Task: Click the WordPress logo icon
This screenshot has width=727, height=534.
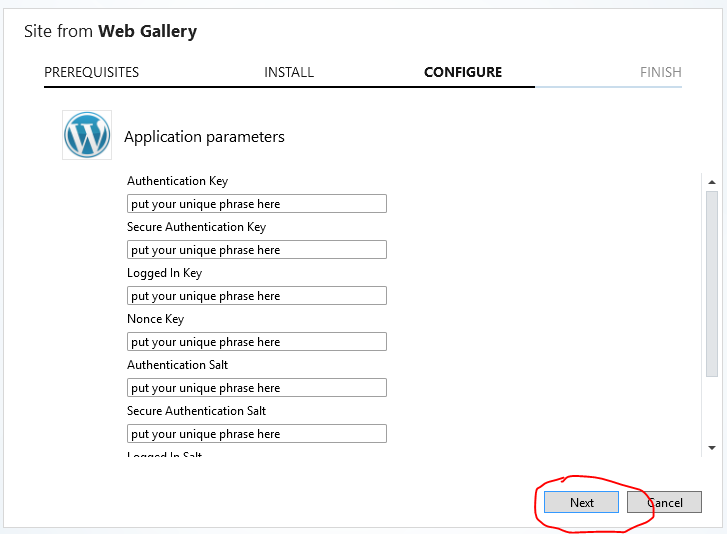Action: tap(87, 135)
